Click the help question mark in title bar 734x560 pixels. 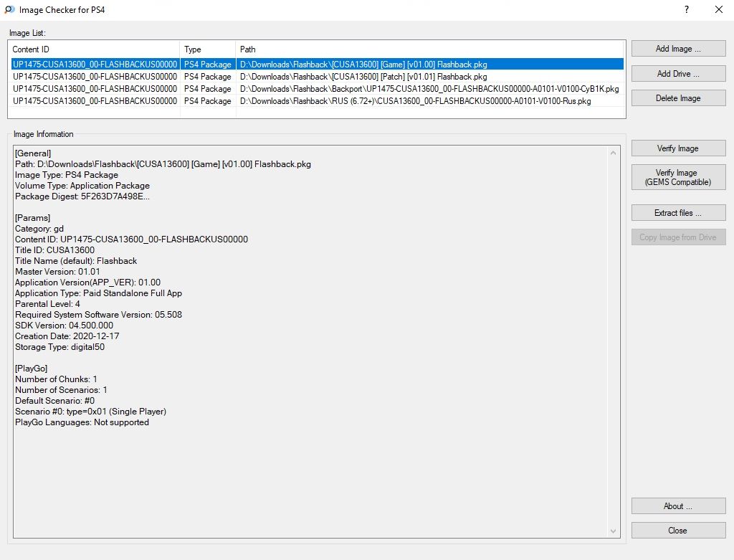pyautogui.click(x=686, y=9)
